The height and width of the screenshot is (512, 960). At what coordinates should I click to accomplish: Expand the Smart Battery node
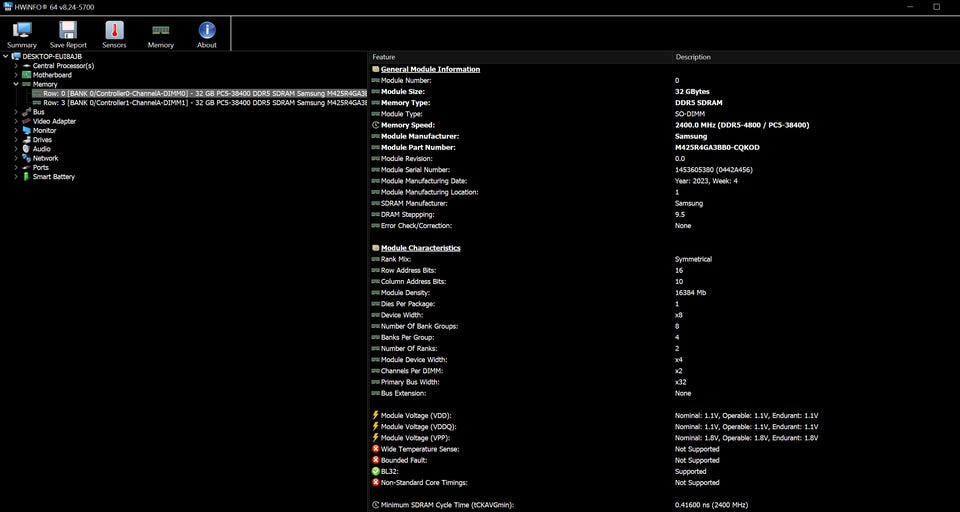point(17,176)
